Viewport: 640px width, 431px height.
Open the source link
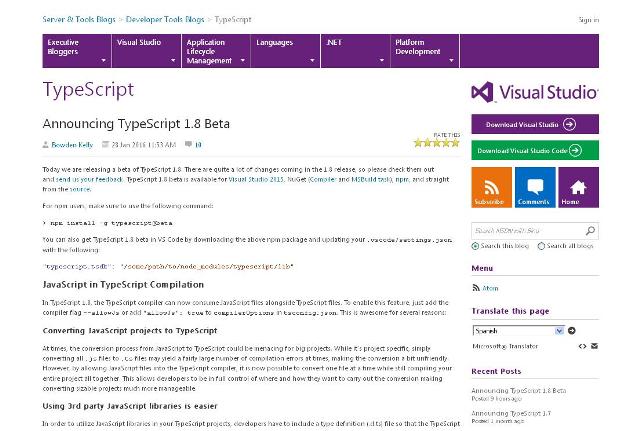coord(80,189)
